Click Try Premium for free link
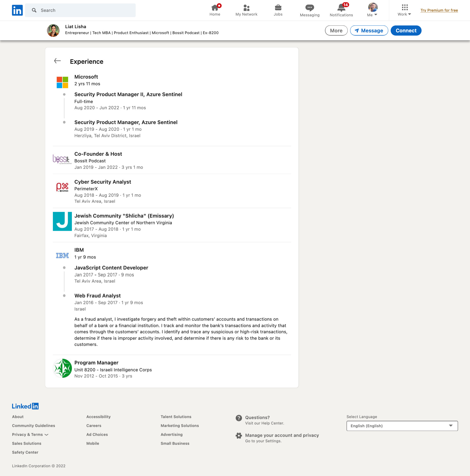The height and width of the screenshot is (476, 470). tap(439, 10)
